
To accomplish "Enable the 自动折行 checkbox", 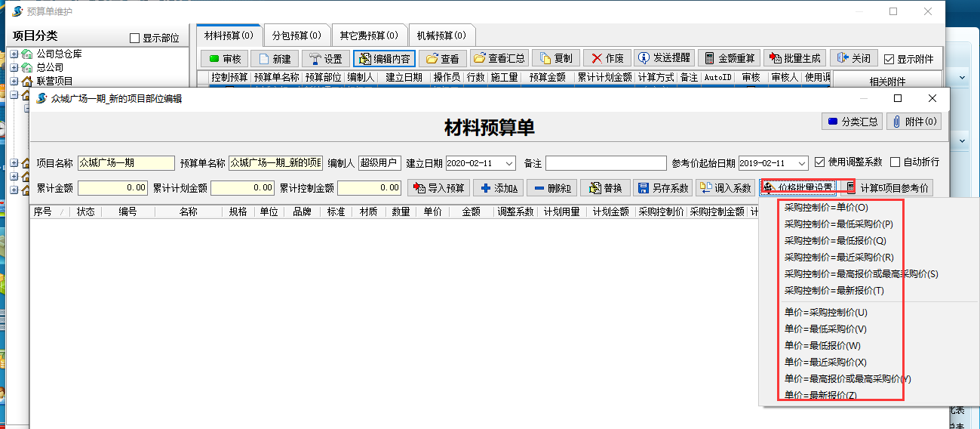I will coord(895,162).
